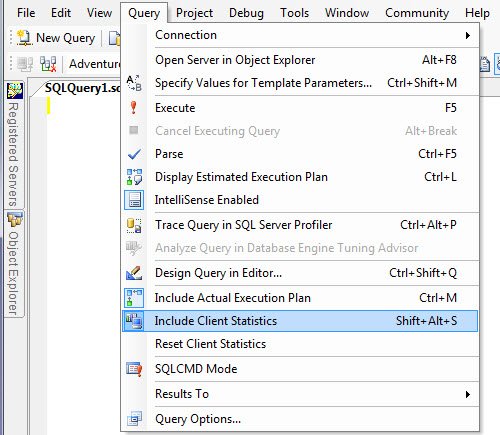Click the Design Query in Editor icon

coord(134,273)
